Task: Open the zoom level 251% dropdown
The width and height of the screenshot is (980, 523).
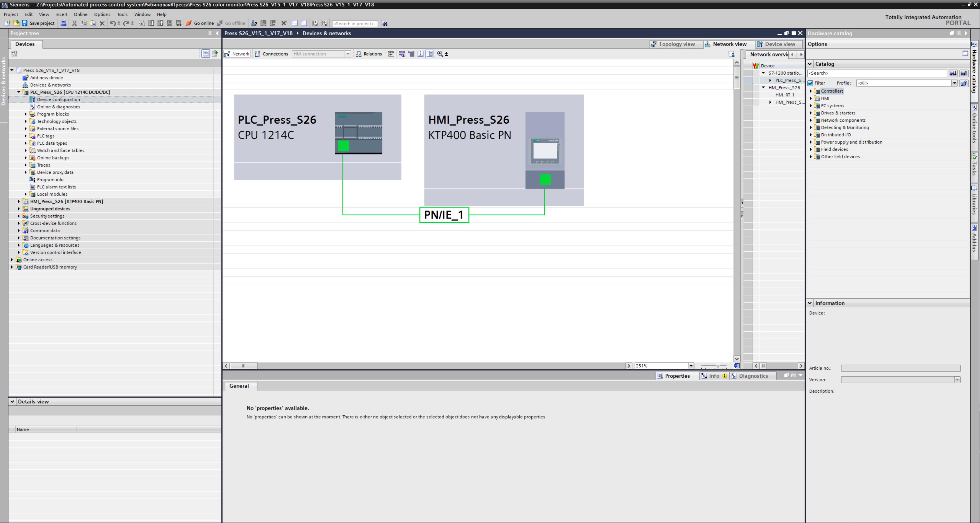Action: pyautogui.click(x=691, y=366)
